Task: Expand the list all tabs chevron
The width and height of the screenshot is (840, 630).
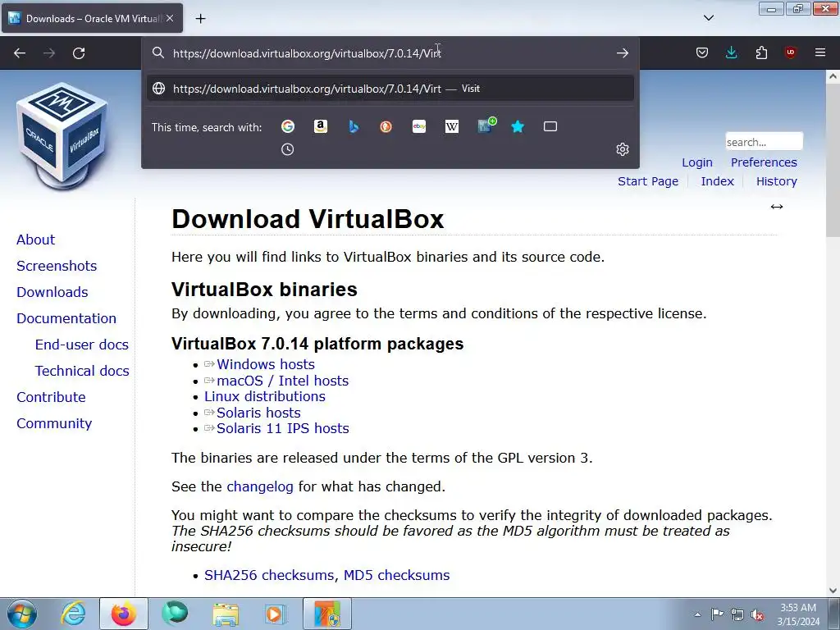Action: click(708, 18)
